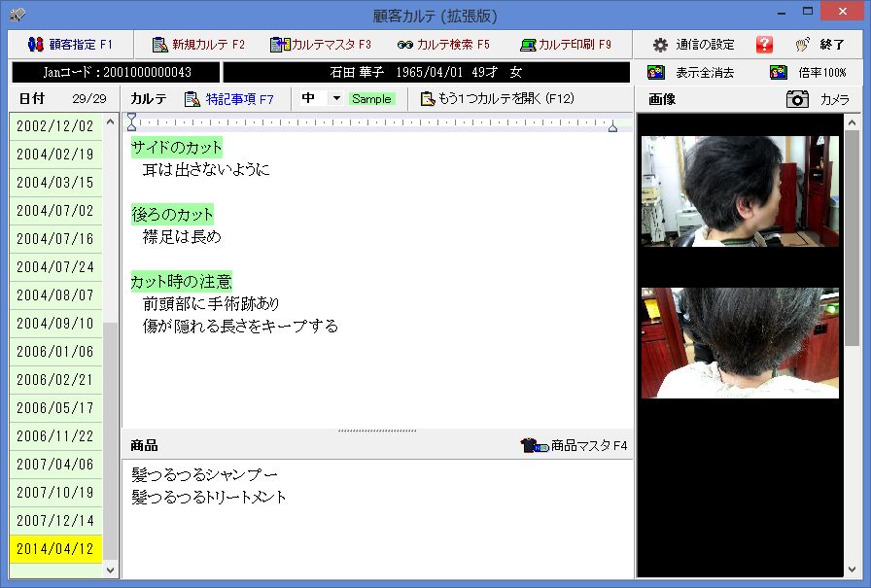Screen dimensions: 871x588
Task: Click the green Sample label
Action: point(371,99)
